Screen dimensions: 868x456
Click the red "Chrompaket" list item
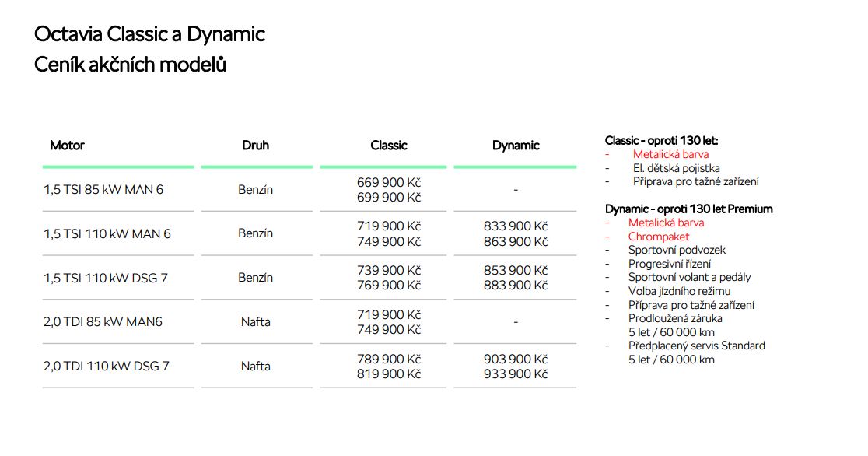point(659,237)
